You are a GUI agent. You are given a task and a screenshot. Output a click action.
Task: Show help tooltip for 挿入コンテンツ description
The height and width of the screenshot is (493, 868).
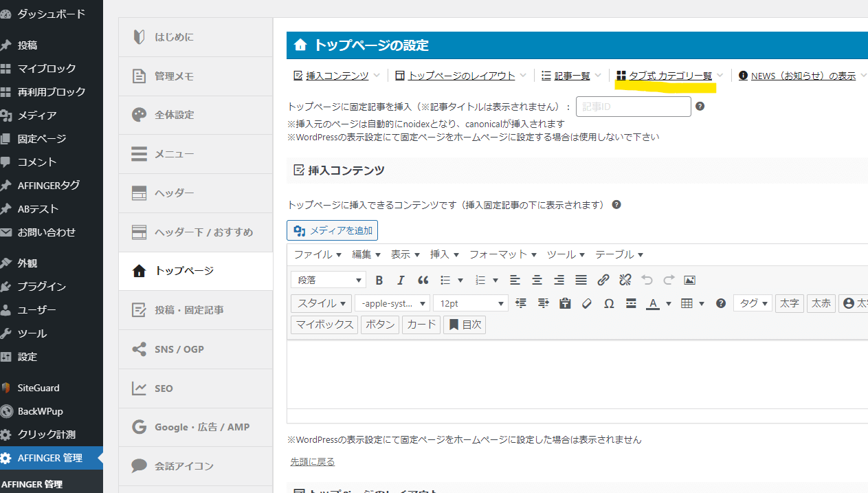tap(616, 205)
